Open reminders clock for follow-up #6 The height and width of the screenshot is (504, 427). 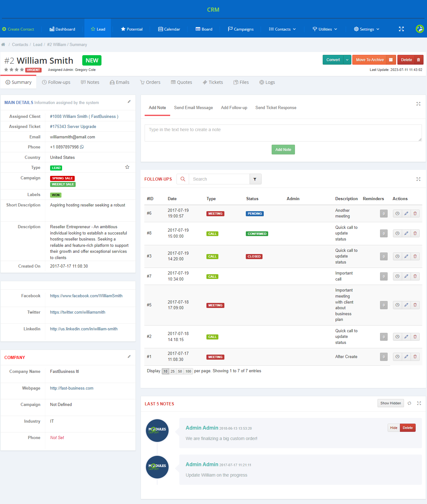click(x=397, y=213)
